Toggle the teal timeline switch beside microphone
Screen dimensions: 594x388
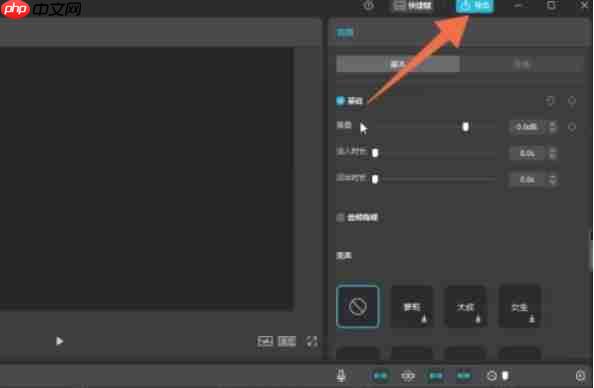[380, 375]
